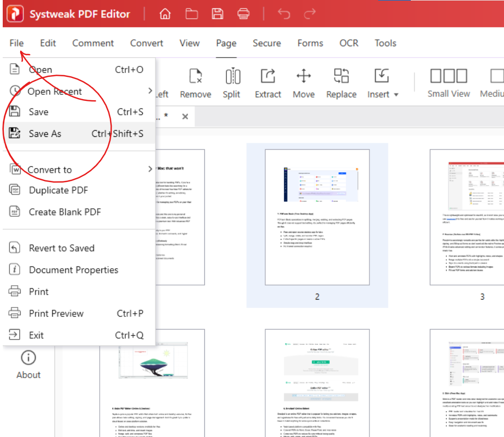Select the Move page tool
Viewport: 504px width, 437px height.
303,82
